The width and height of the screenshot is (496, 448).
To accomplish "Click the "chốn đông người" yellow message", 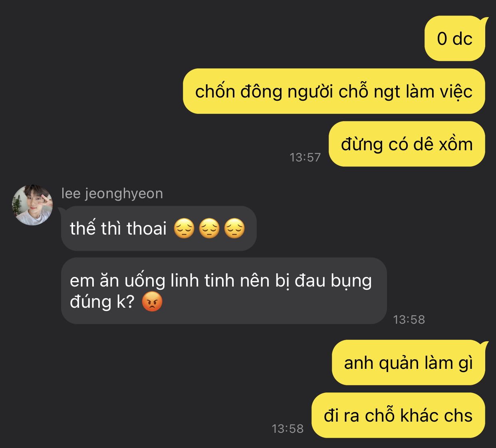I will [x=334, y=92].
